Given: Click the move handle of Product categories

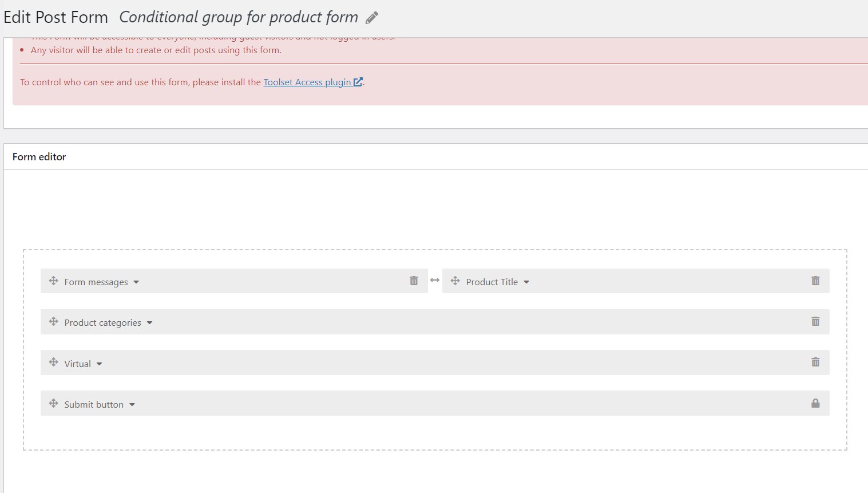Looking at the screenshot, I should tap(53, 321).
